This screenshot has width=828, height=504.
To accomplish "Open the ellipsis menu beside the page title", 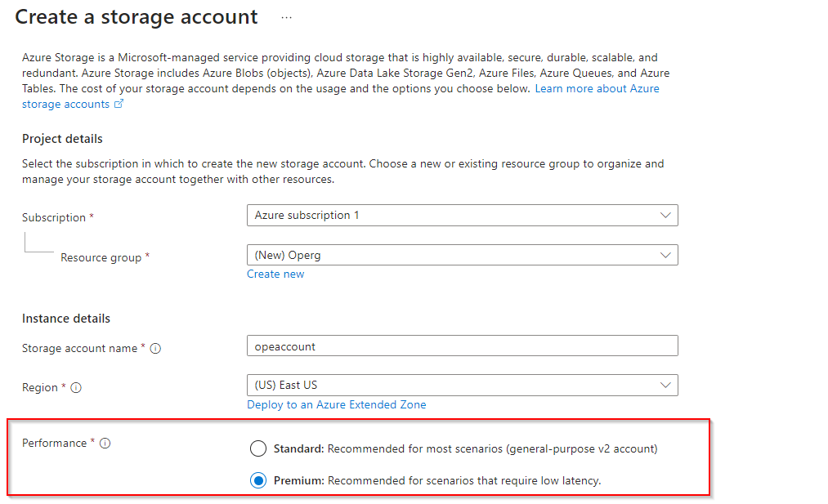I will tap(286, 17).
